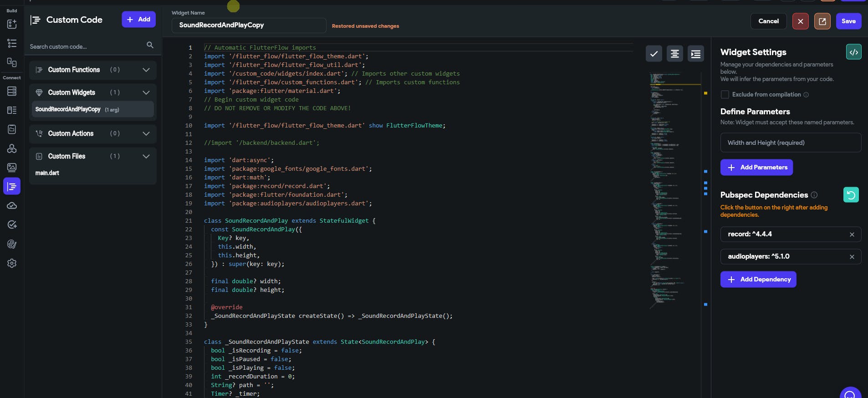Click the indent lines icon above the minimap

[x=695, y=54]
